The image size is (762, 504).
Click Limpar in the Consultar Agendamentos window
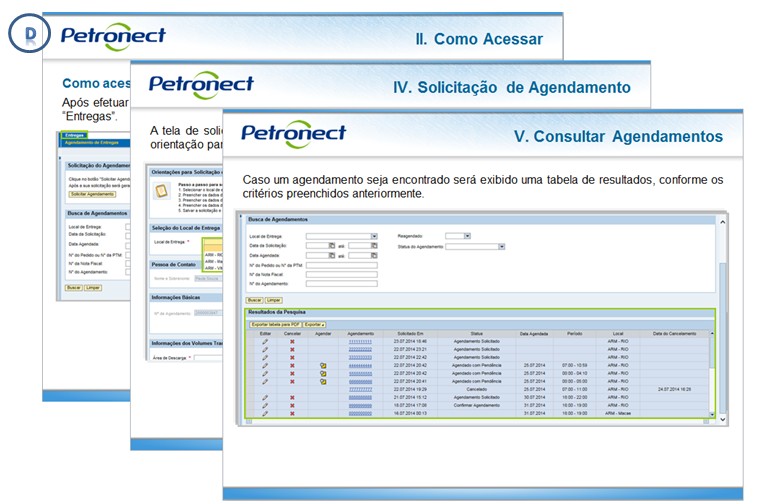[274, 300]
